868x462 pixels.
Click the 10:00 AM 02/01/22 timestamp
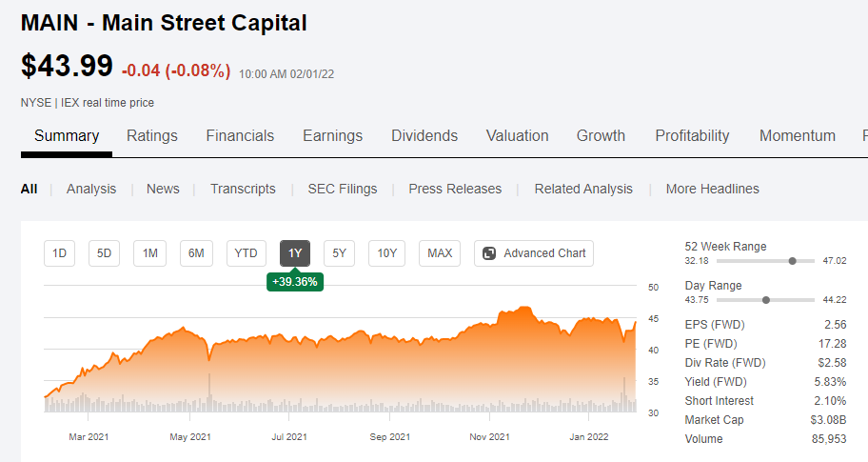[286, 74]
